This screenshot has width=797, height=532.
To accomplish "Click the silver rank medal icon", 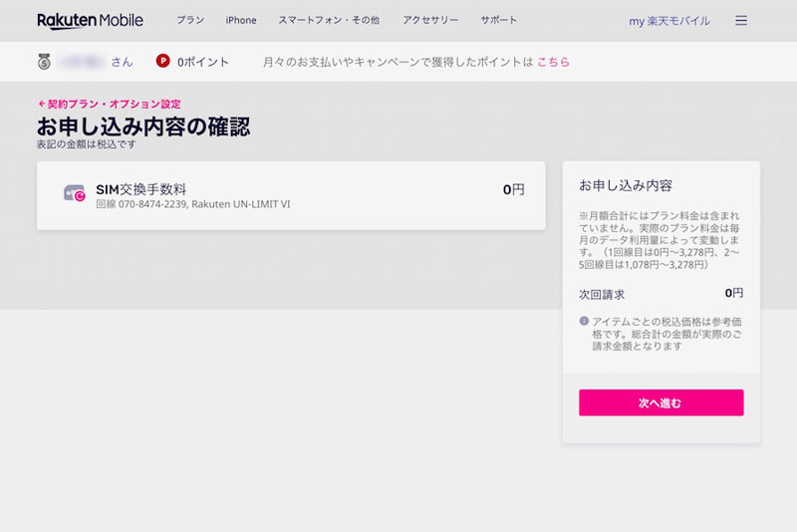I will tap(44, 62).
